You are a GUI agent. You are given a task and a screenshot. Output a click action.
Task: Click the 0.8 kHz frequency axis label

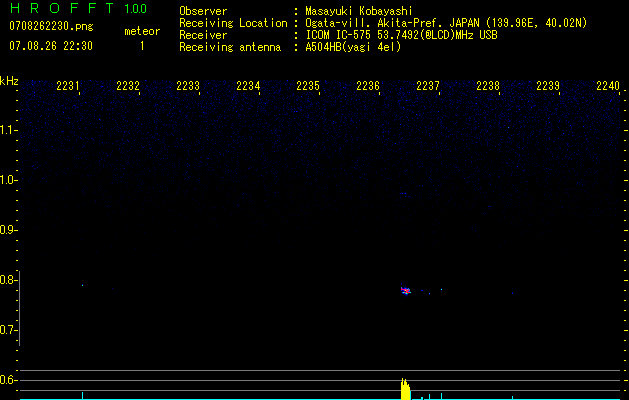coord(8,280)
